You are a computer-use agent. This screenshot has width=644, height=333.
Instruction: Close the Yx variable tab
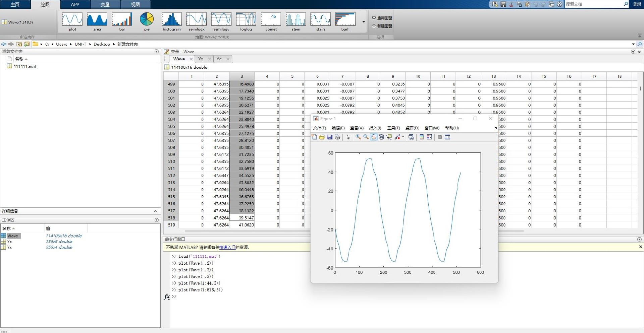[210, 59]
